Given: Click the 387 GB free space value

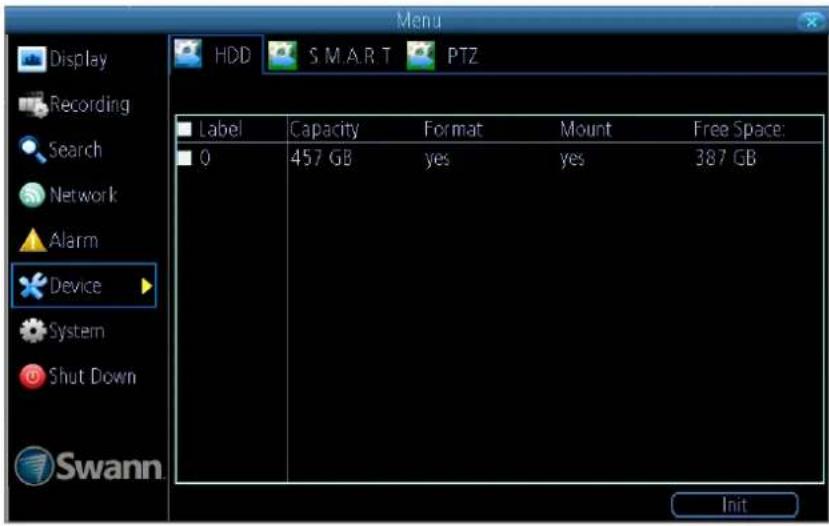Looking at the screenshot, I should click(725, 158).
